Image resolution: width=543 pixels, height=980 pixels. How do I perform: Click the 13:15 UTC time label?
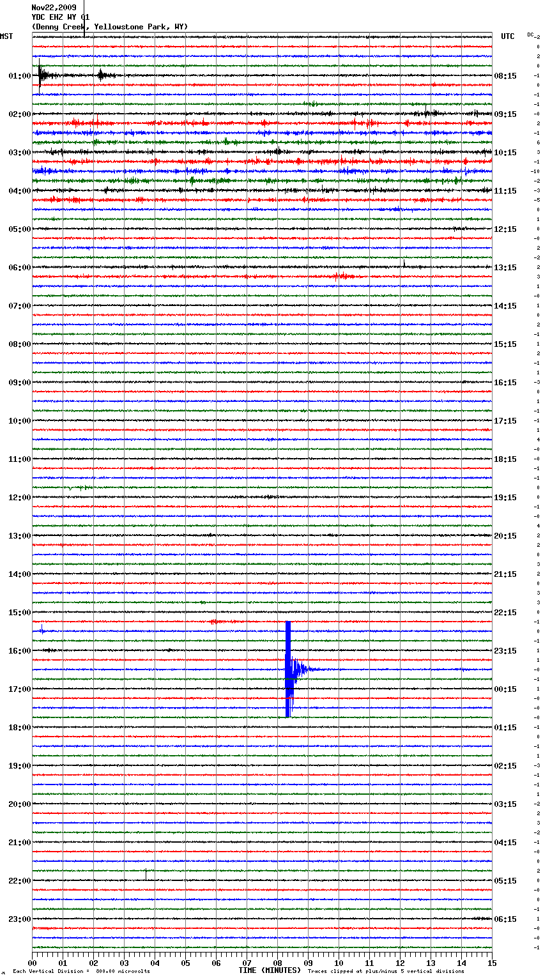point(505,268)
